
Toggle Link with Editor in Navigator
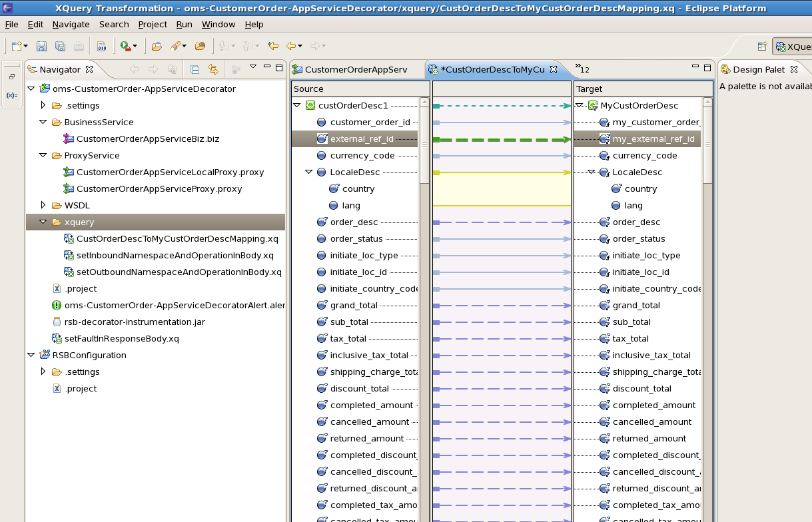pos(213,69)
